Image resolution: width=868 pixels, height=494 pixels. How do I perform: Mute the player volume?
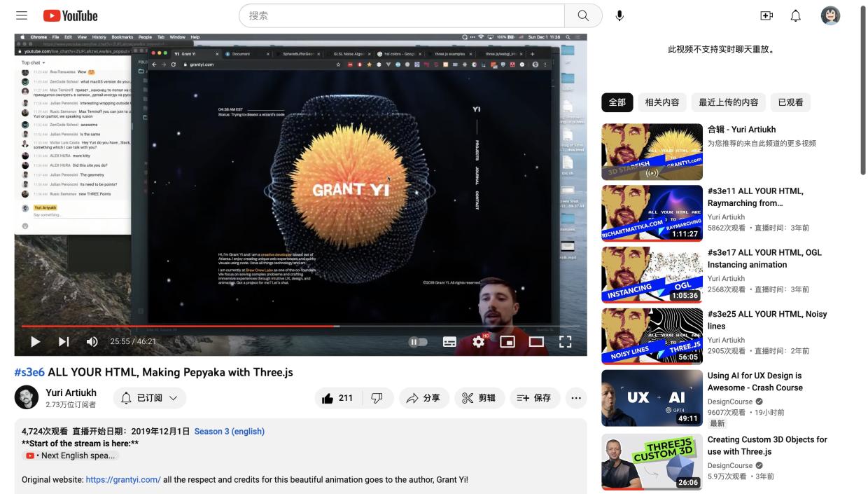(x=92, y=341)
